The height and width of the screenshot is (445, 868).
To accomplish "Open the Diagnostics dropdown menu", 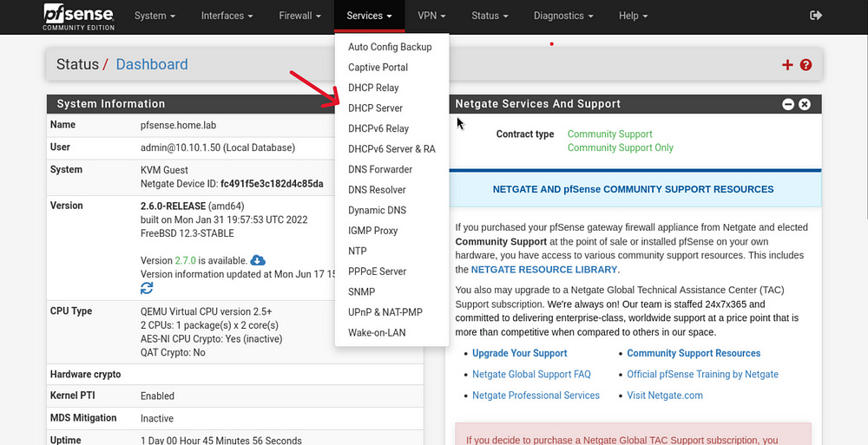I will click(563, 16).
